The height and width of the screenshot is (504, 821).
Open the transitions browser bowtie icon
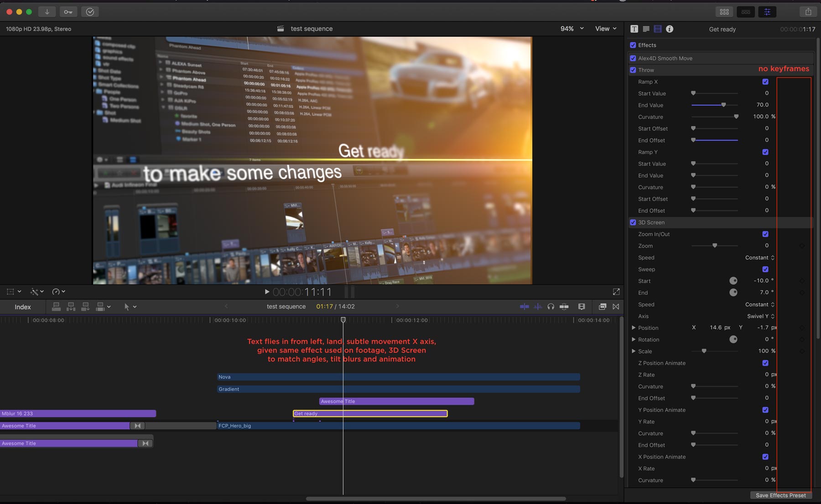[x=616, y=307]
